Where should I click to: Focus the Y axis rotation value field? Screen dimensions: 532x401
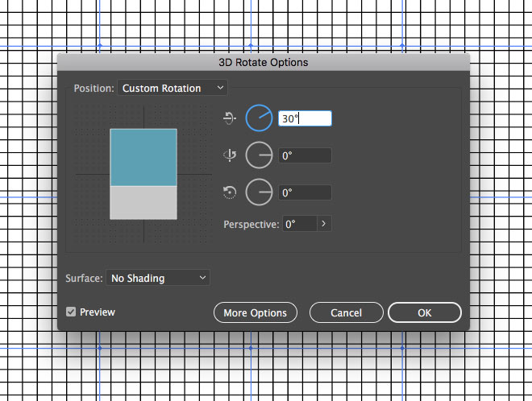point(305,155)
